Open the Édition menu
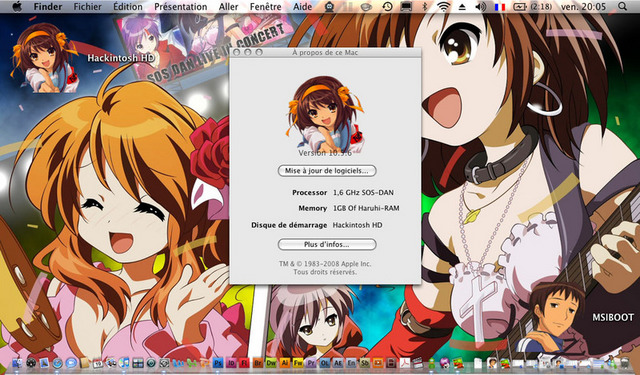This screenshot has width=640, height=375. (128, 7)
